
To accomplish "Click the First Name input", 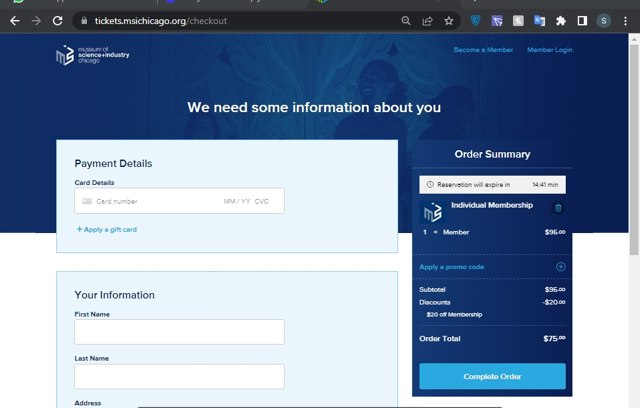I will point(179,332).
